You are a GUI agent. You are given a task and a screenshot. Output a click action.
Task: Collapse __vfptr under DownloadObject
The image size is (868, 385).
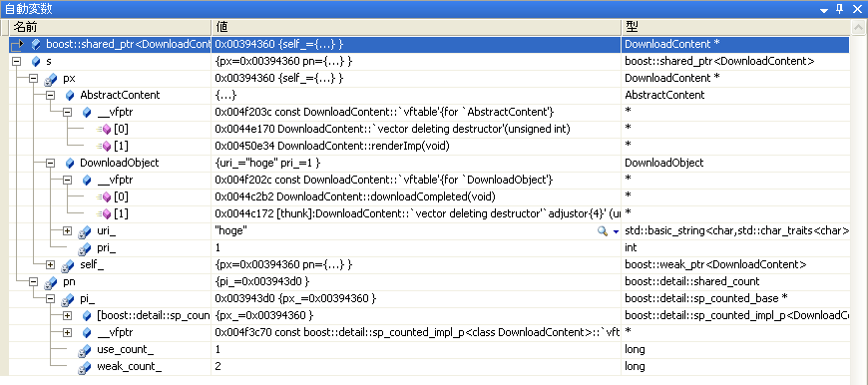68,180
